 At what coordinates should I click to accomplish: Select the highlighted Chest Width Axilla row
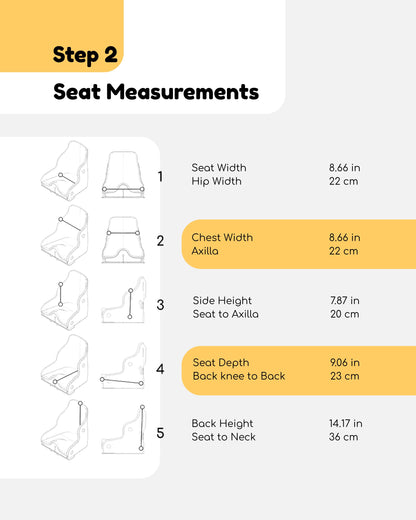click(x=299, y=244)
